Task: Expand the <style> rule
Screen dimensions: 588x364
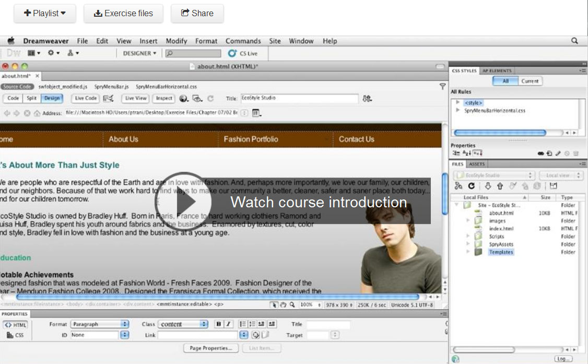Action: 457,102
